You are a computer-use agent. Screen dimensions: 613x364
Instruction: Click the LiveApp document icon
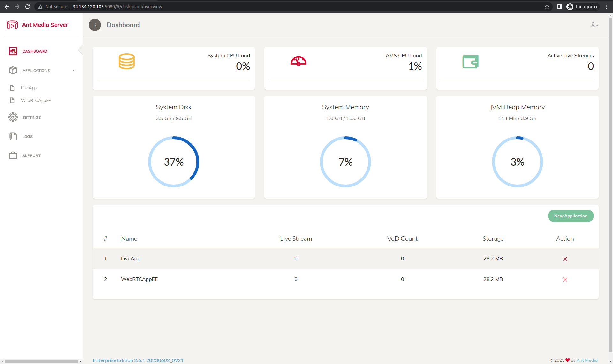12,88
